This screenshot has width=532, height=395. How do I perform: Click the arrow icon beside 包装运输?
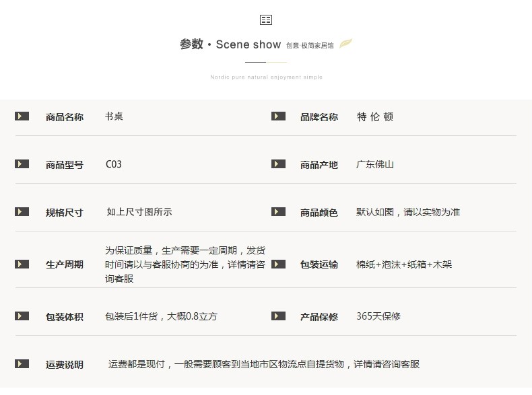[278, 264]
